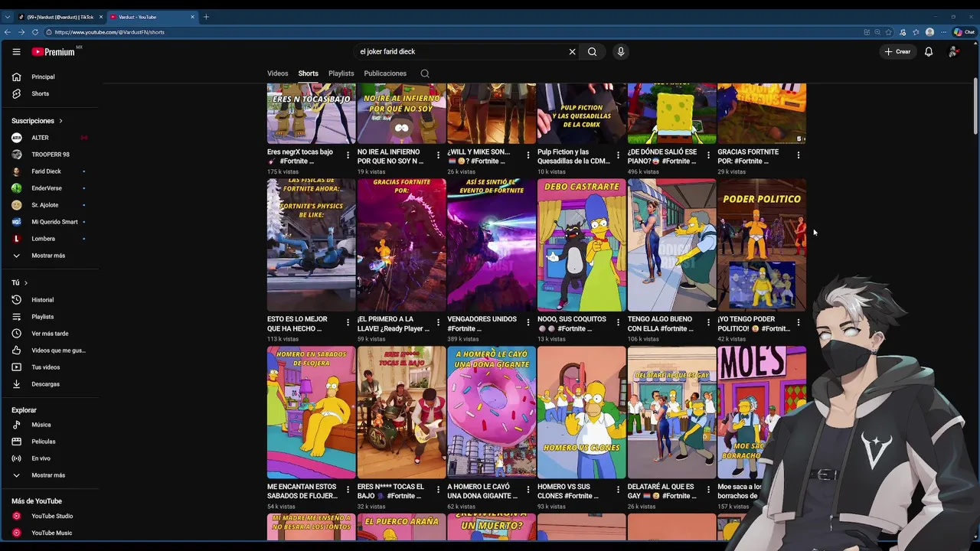This screenshot has width=980, height=551.
Task: Open options for 'NO IRE AL INFIERNO' short
Action: [x=438, y=155]
